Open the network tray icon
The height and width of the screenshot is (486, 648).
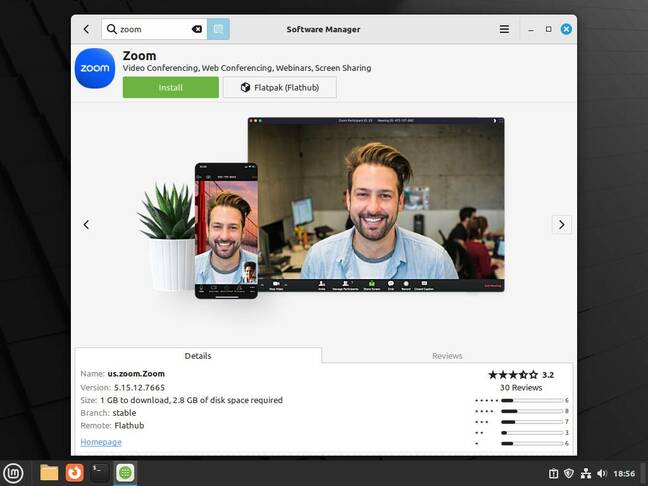point(586,474)
